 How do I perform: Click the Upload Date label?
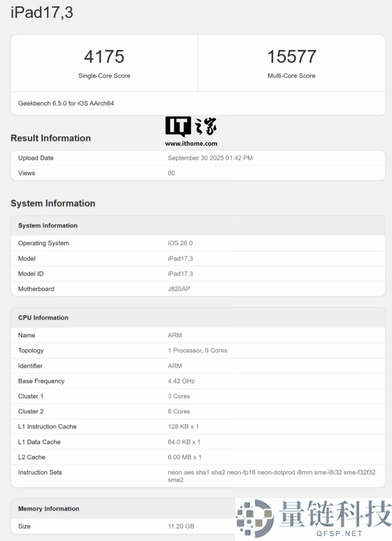pyautogui.click(x=36, y=158)
